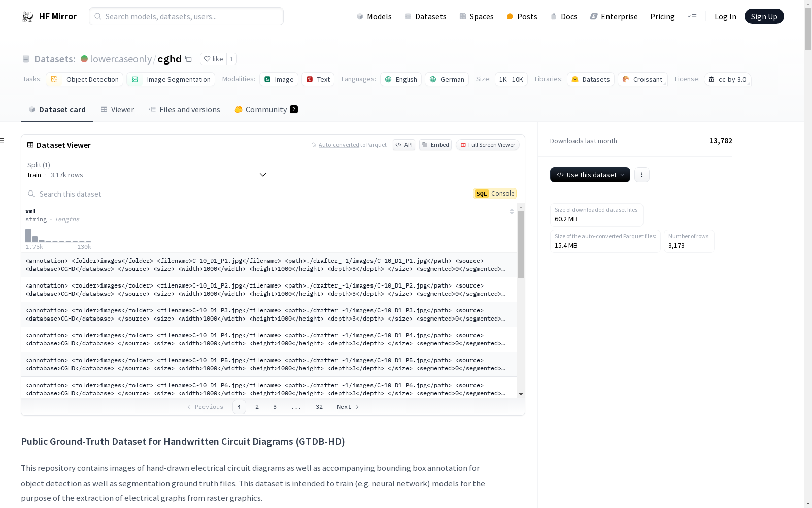Image resolution: width=812 pixels, height=508 pixels.
Task: Go to page 1 of the viewer
Action: 239,407
